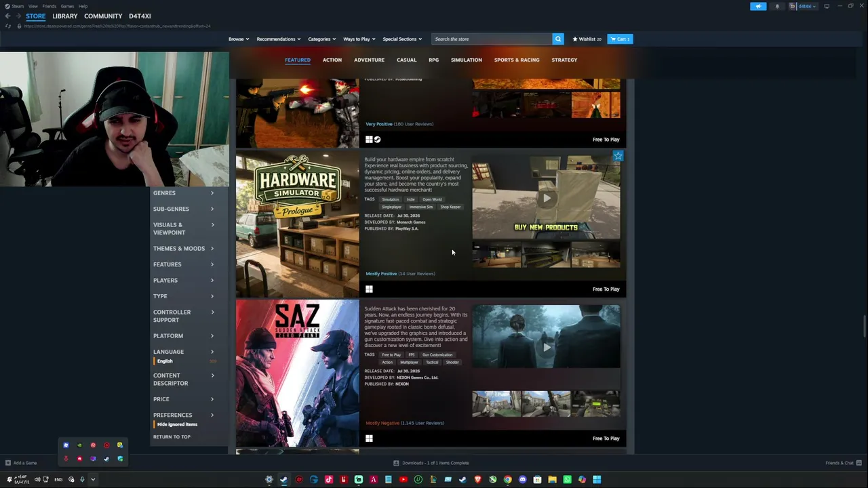Image resolution: width=868 pixels, height=488 pixels.
Task: Open Monarch Games developer link
Action: 411,222
